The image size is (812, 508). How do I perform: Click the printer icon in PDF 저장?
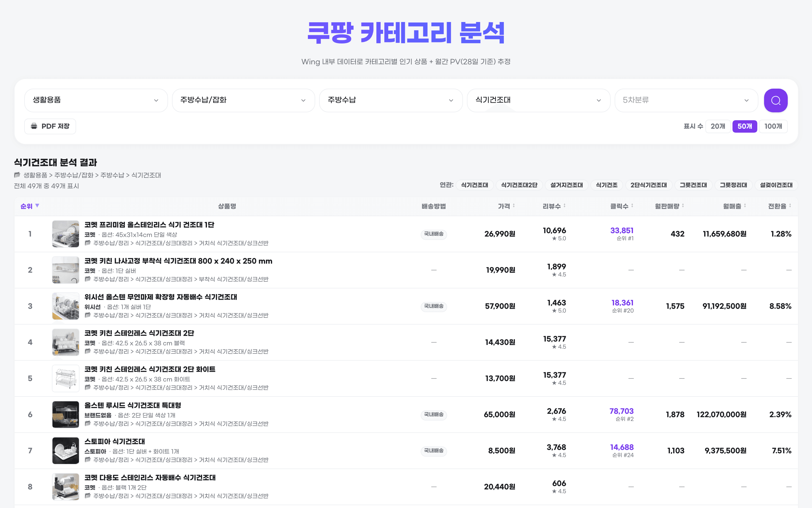pos(34,126)
